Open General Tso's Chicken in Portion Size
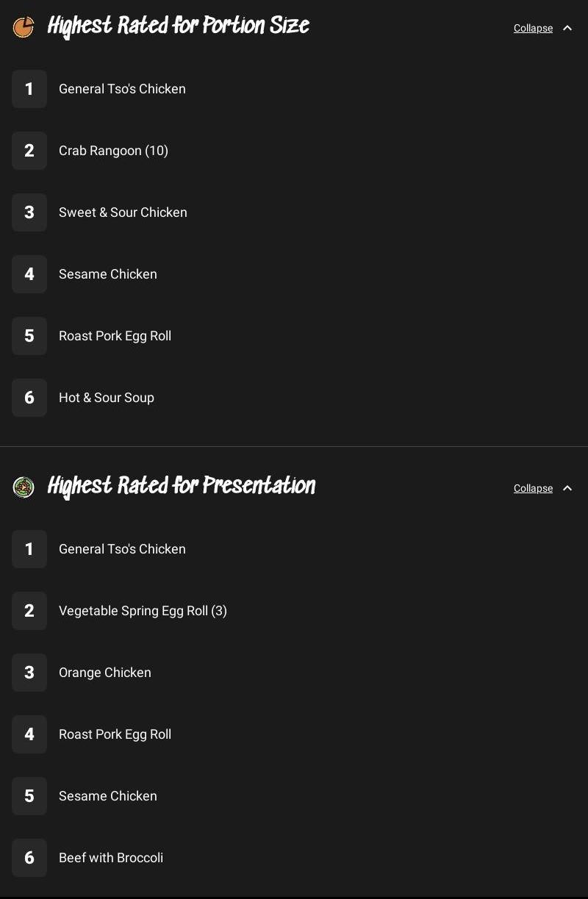 (x=122, y=89)
